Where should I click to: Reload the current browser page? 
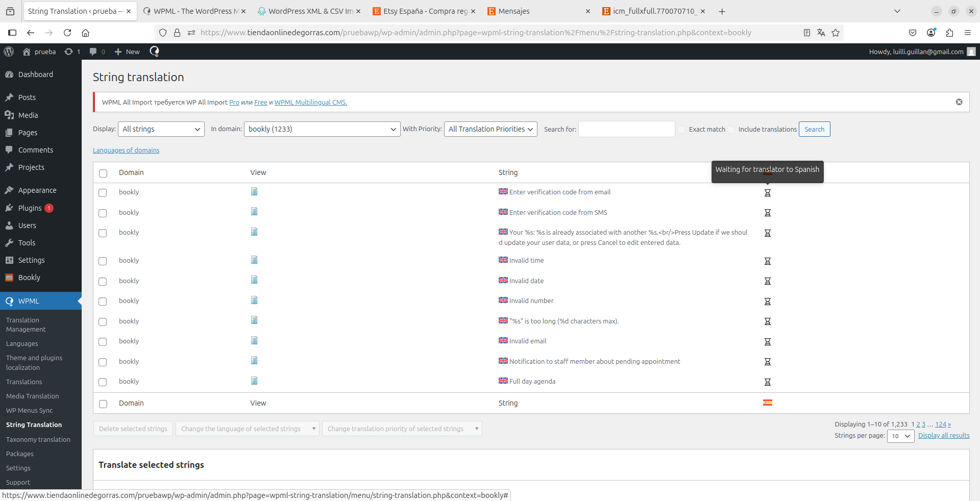[x=67, y=33]
